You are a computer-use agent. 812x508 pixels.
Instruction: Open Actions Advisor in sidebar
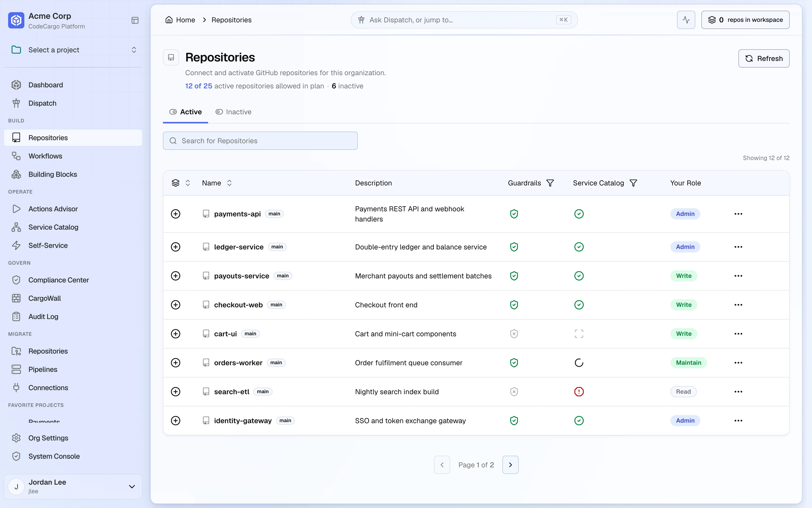click(73, 209)
